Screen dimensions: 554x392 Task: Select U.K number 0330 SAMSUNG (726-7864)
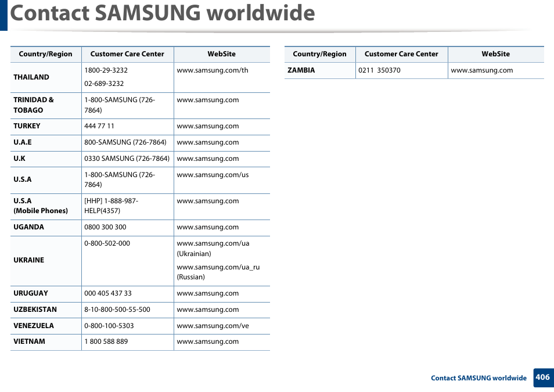(127, 159)
